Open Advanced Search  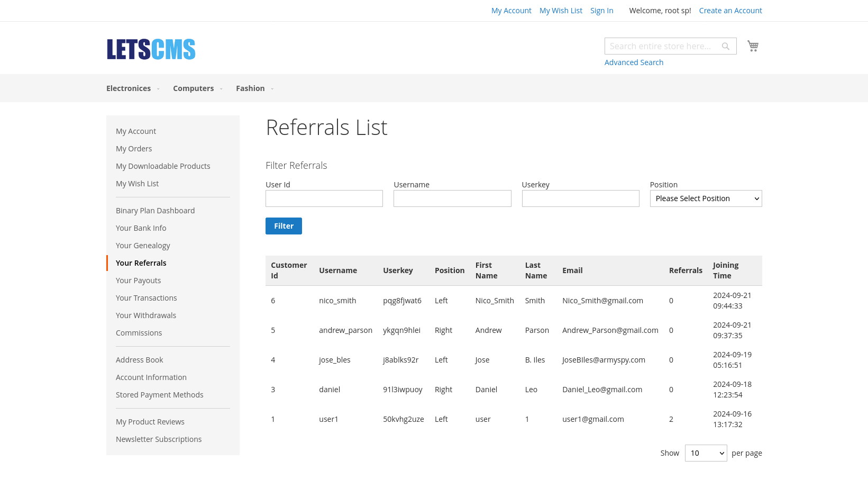pos(634,62)
